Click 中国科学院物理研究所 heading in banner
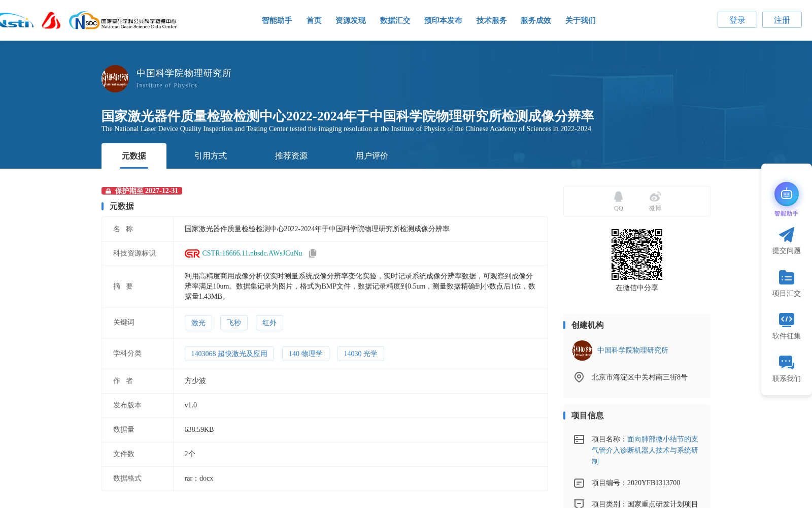 pos(184,73)
